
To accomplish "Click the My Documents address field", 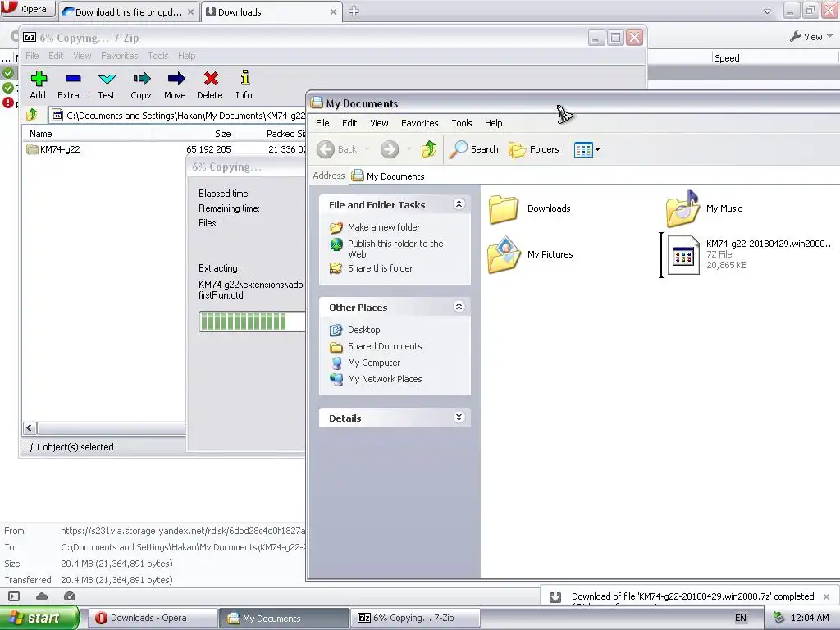I will point(595,176).
